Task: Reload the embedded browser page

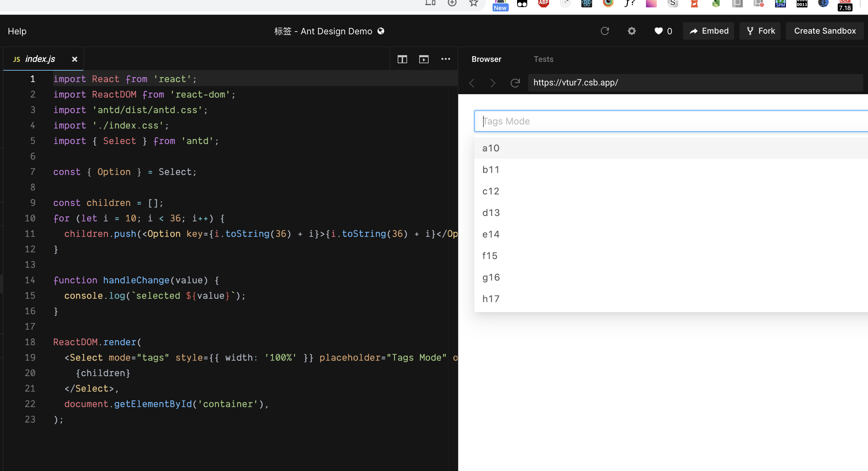Action: tap(515, 83)
